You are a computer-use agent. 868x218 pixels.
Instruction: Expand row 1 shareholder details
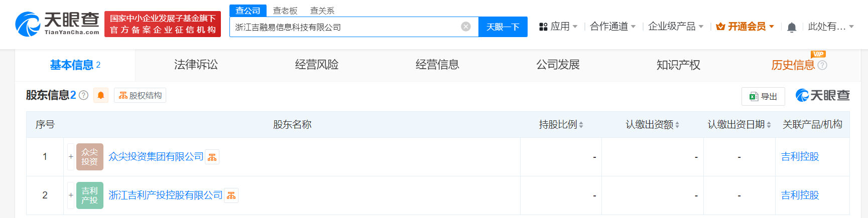point(71,157)
